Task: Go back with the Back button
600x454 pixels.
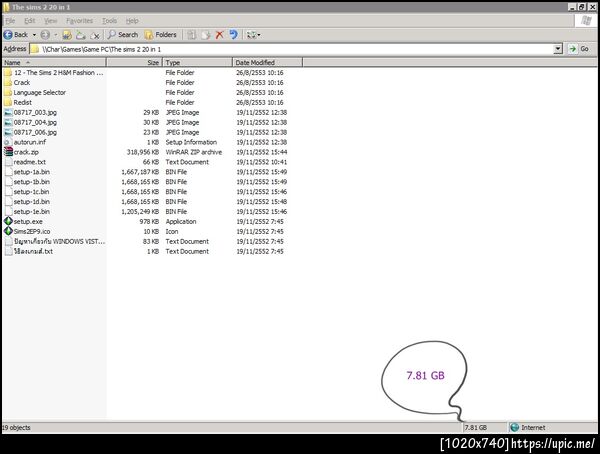Action: 16,35
